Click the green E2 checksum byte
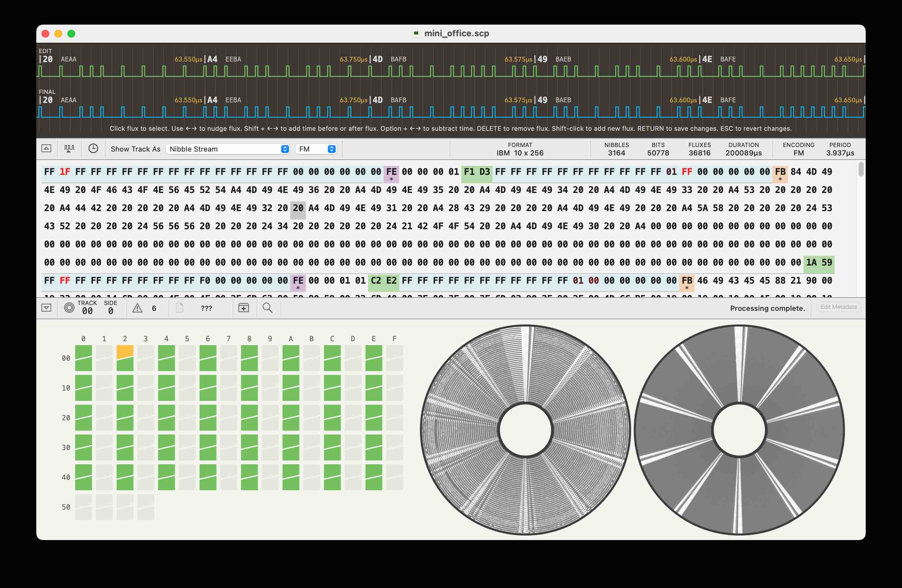The height and width of the screenshot is (588, 902). (391, 280)
